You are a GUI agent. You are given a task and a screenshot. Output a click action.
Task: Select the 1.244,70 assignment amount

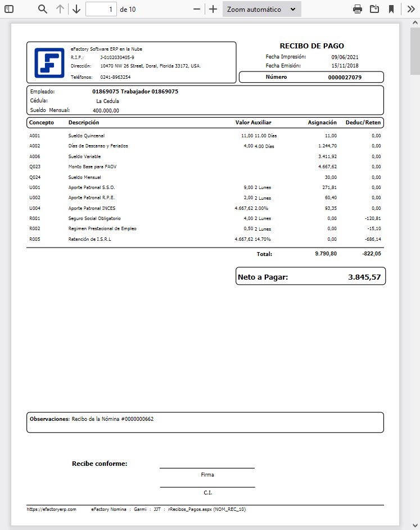click(327, 146)
